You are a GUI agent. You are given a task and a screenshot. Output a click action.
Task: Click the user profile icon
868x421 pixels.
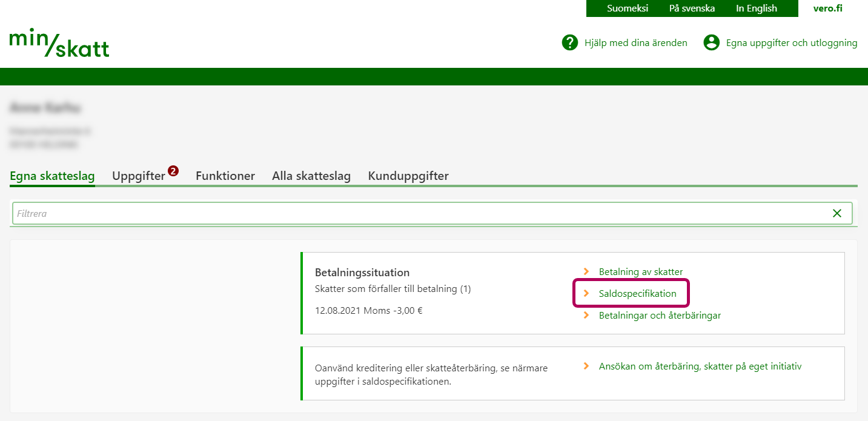pyautogui.click(x=711, y=43)
